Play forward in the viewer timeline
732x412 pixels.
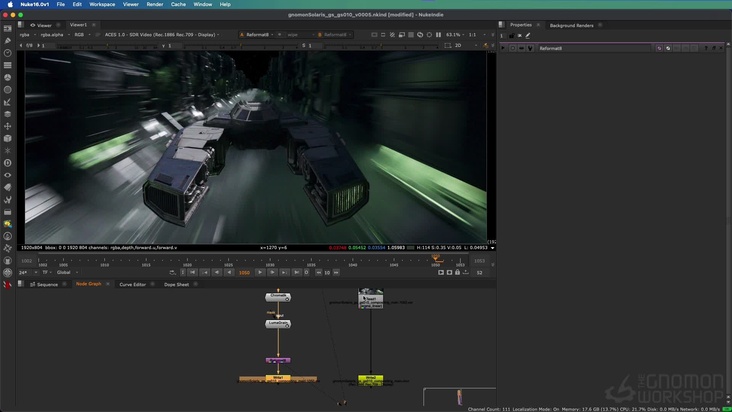click(x=260, y=272)
